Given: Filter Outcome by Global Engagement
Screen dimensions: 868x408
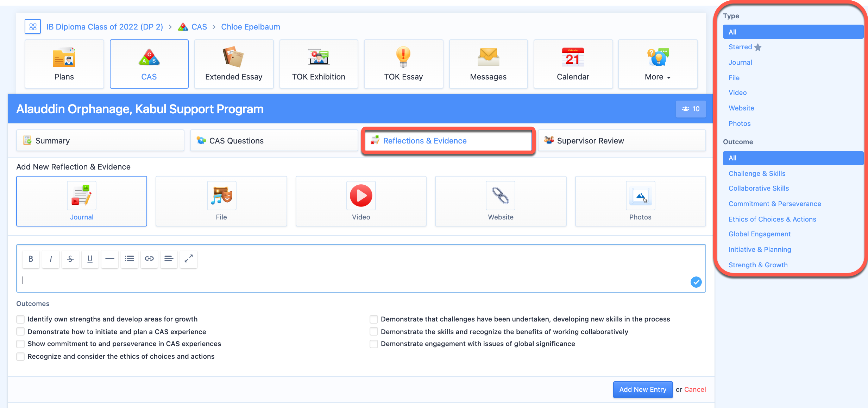Looking at the screenshot, I should coord(760,234).
